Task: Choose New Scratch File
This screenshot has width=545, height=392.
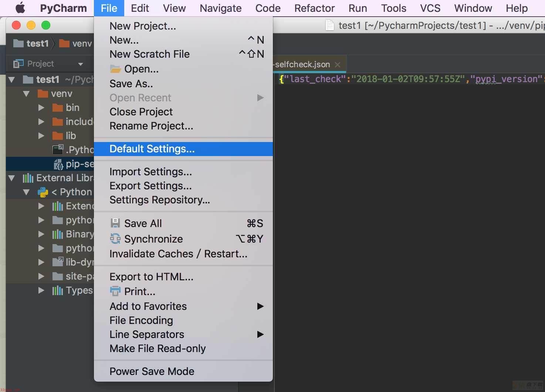Action: pos(183,54)
